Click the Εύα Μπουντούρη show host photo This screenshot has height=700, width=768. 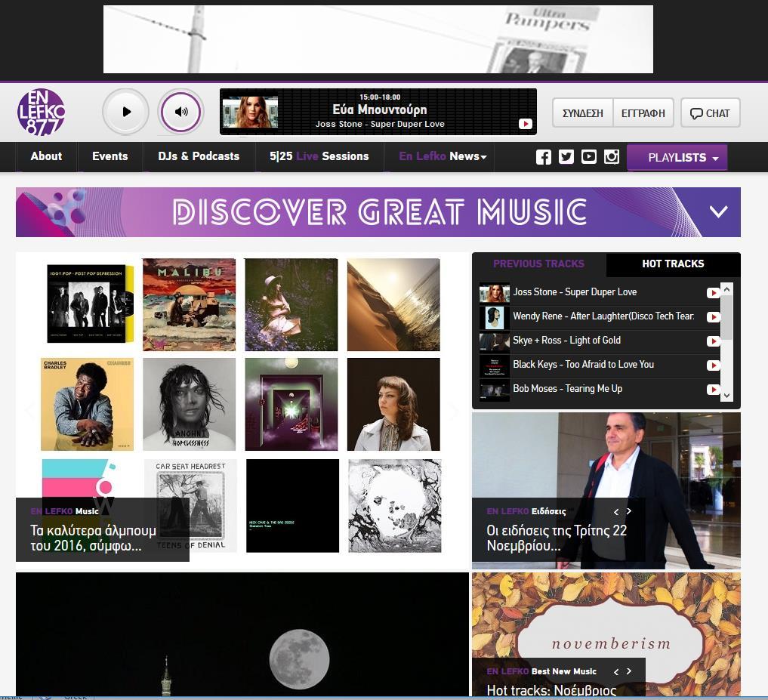point(250,112)
